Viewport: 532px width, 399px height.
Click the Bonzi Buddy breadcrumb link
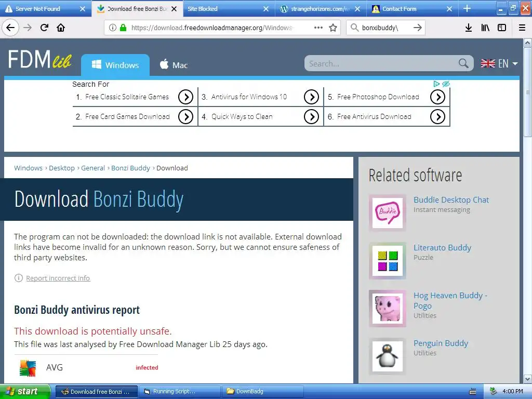coord(130,168)
